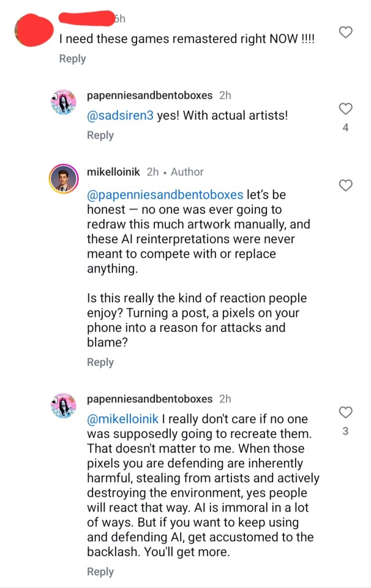The height and width of the screenshot is (588, 371).
Task: Reply to the final 'backlash' comment
Action: pos(100,571)
